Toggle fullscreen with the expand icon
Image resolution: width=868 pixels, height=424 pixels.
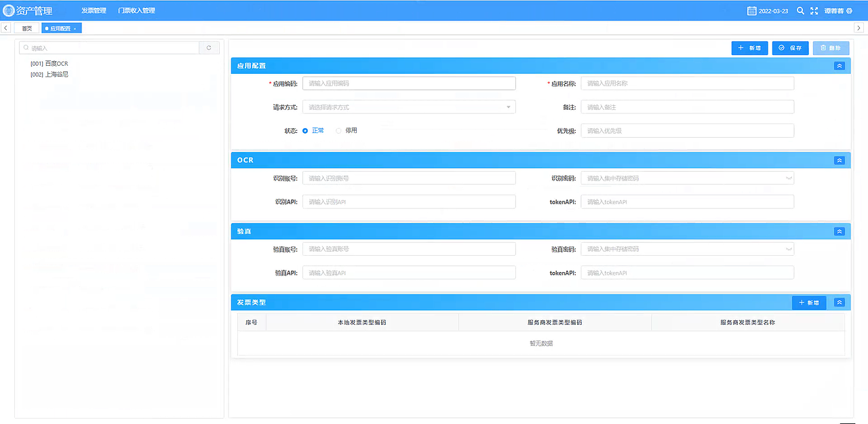814,11
